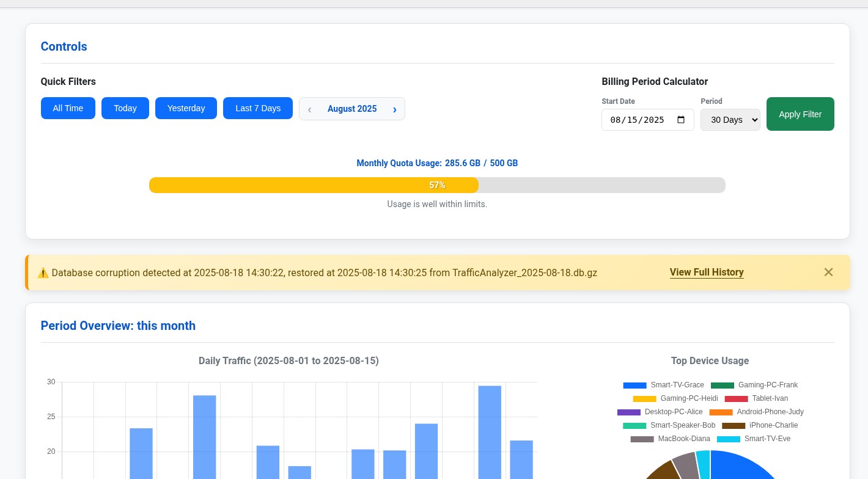Image resolution: width=868 pixels, height=479 pixels.
Task: Open the Period dropdown set to 30 Days
Action: tap(730, 120)
